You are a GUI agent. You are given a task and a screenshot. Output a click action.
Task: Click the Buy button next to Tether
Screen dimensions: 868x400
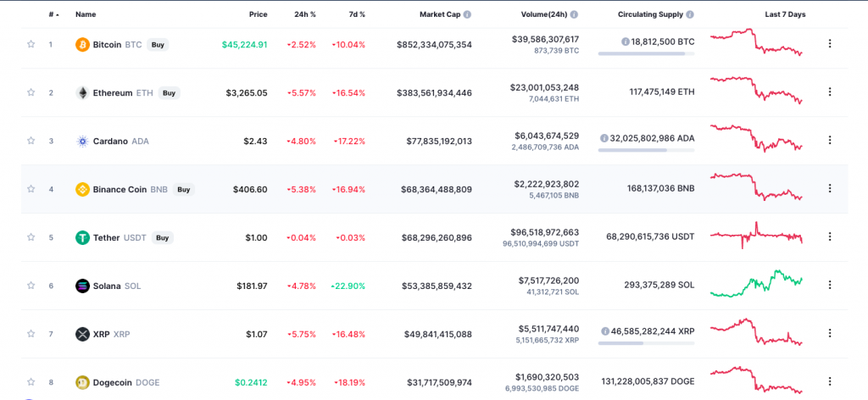pos(162,238)
